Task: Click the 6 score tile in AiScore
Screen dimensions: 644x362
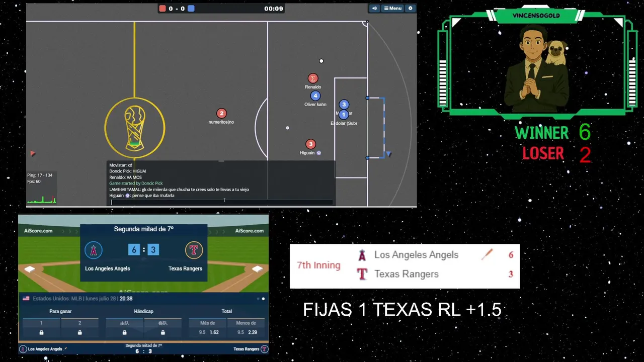Action: click(x=134, y=249)
